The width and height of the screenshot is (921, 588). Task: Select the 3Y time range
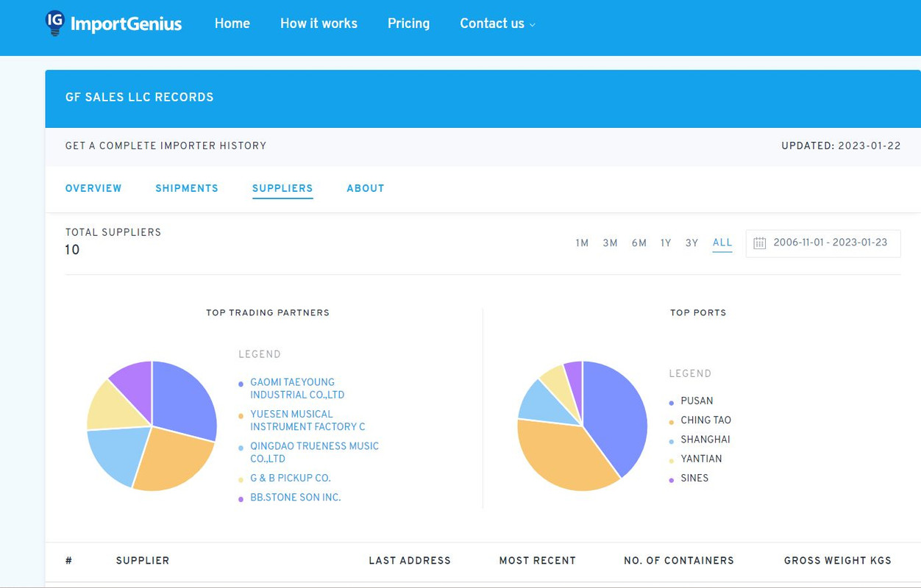pos(691,243)
